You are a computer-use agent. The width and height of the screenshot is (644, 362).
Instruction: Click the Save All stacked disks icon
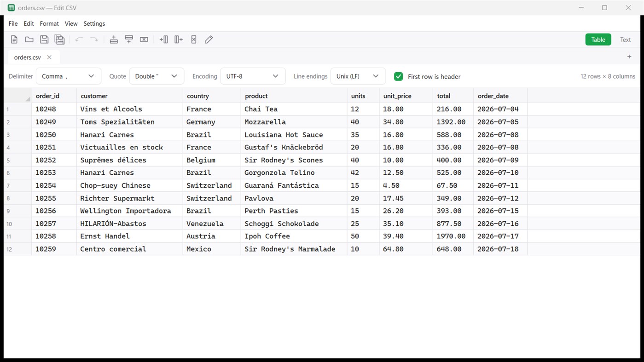[59, 40]
